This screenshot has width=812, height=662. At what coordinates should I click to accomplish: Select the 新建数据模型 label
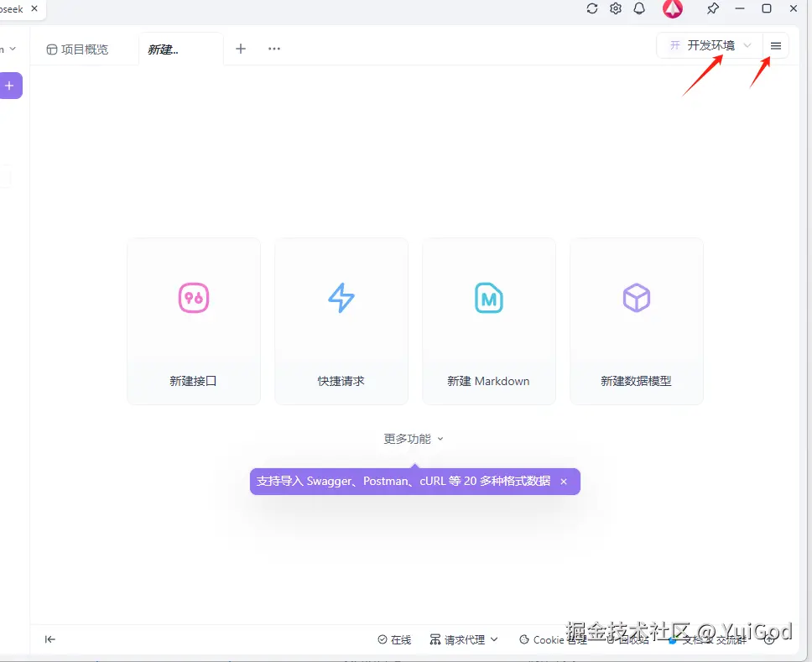[636, 381]
